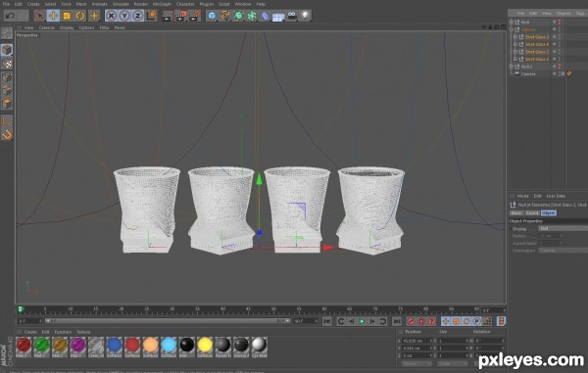Image resolution: width=588 pixels, height=373 pixels.
Task: Add a camera object
Action: point(292,16)
